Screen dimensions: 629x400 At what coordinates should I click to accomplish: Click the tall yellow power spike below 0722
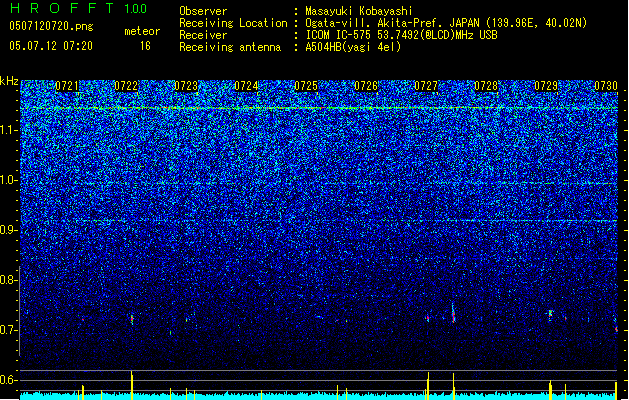[132, 386]
